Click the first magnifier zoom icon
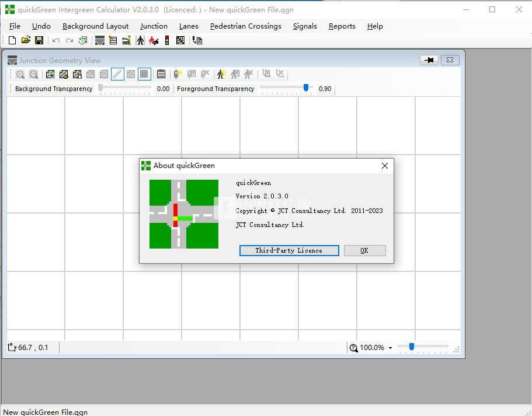The image size is (532, 416). (x=20, y=74)
